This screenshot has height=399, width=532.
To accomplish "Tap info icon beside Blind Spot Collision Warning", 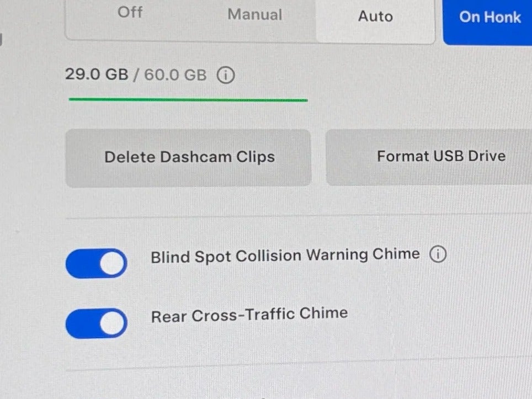I will [438, 254].
